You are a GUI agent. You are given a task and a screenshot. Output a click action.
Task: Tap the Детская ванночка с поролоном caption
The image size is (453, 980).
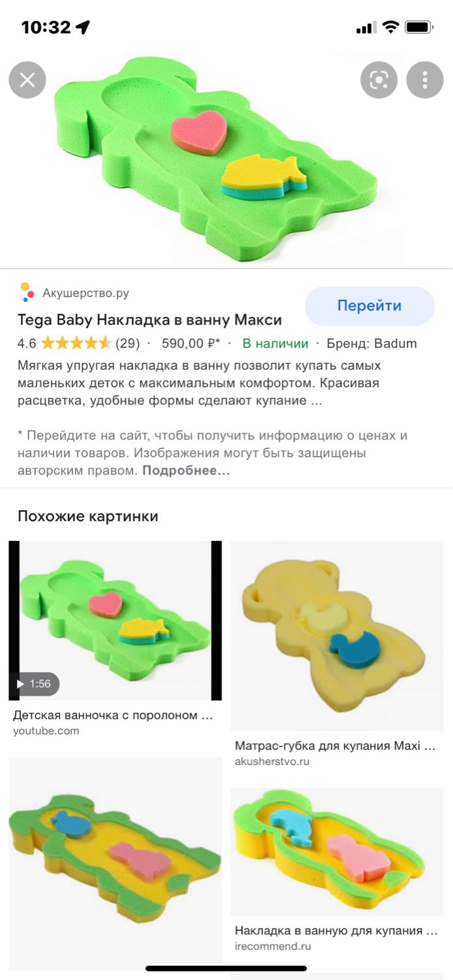(x=113, y=715)
